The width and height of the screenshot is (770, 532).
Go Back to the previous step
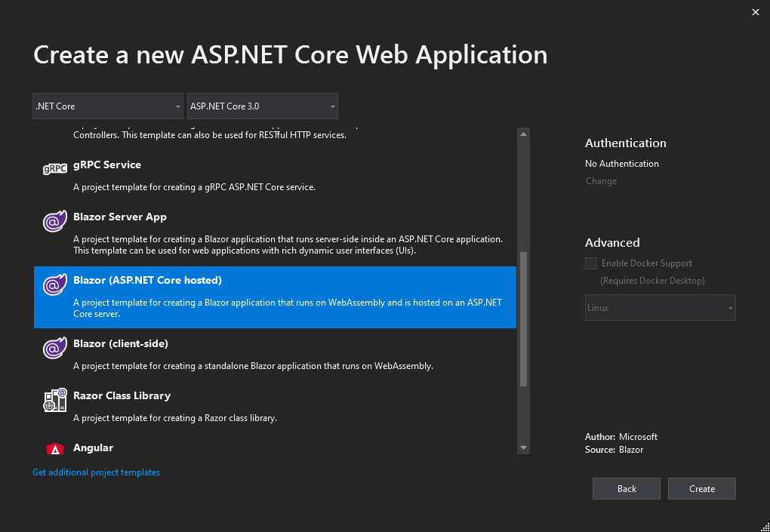tap(627, 489)
